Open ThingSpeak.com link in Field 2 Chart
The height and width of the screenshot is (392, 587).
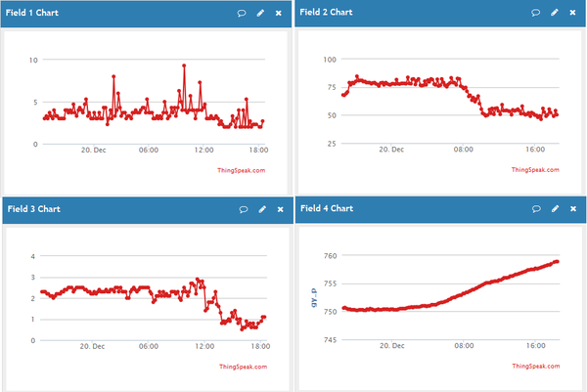coord(535,170)
